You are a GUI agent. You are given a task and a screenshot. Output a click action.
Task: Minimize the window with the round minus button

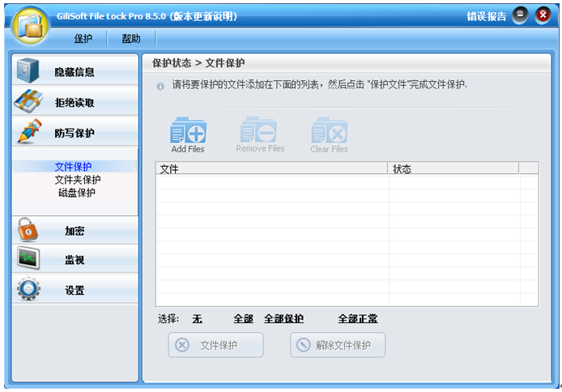click(x=520, y=15)
